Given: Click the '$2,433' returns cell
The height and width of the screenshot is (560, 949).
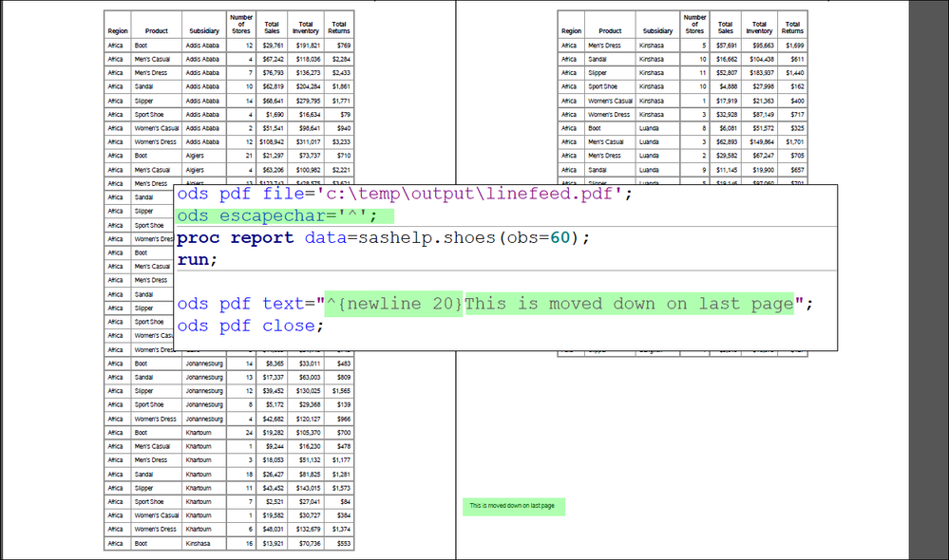Looking at the screenshot, I should tap(341, 72).
